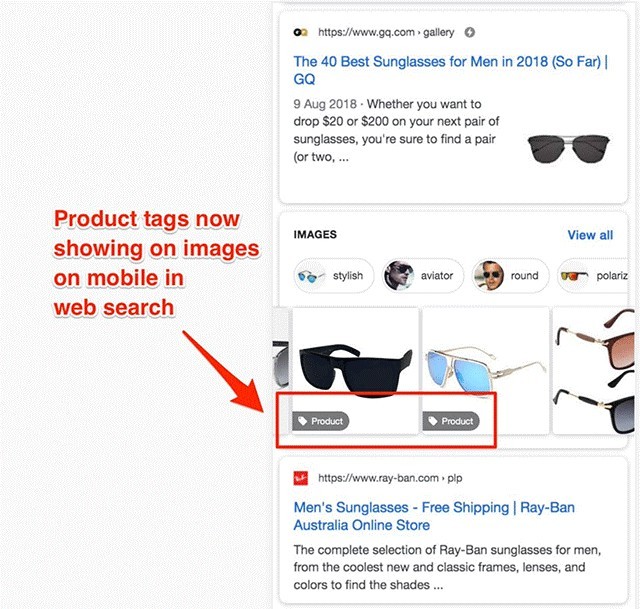Click the round chip face thumbnail
The width and height of the screenshot is (640, 609).
pos(489,276)
